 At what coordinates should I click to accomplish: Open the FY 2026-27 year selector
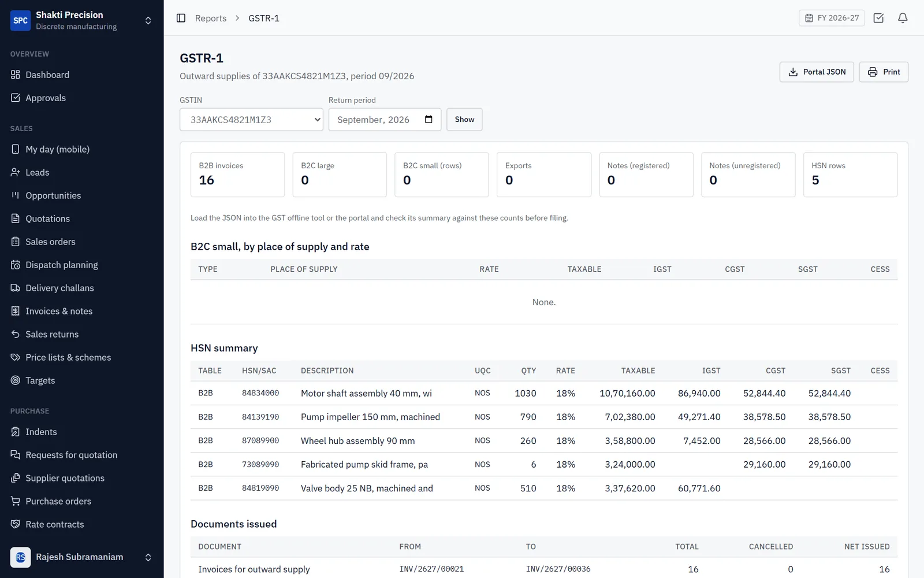pos(832,18)
